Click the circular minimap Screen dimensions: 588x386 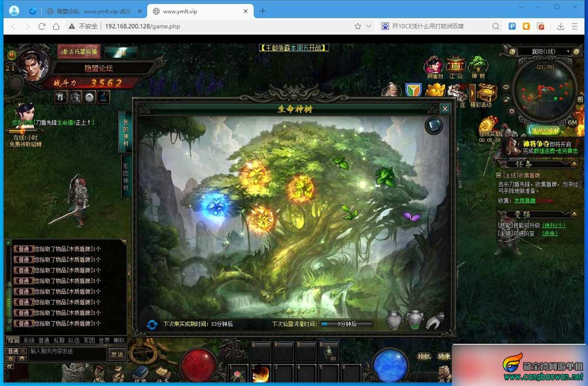click(x=544, y=89)
